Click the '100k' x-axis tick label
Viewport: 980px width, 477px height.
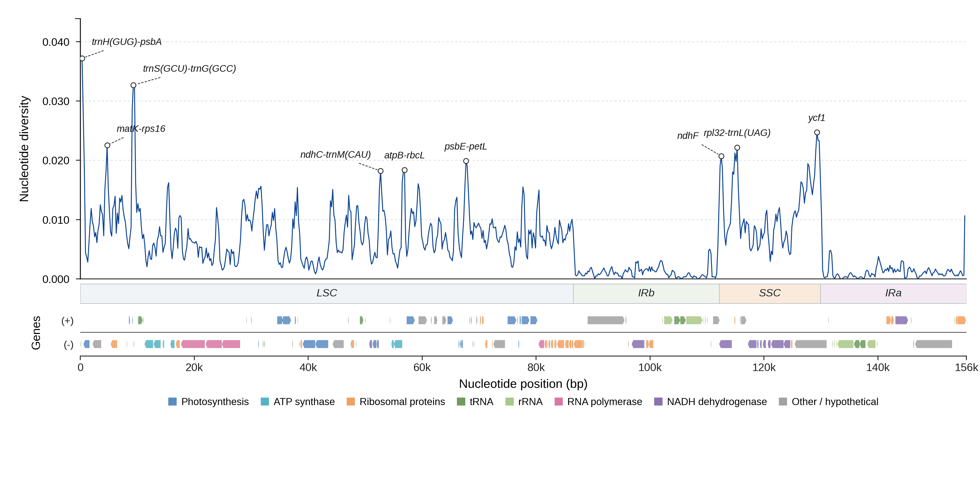click(x=650, y=368)
